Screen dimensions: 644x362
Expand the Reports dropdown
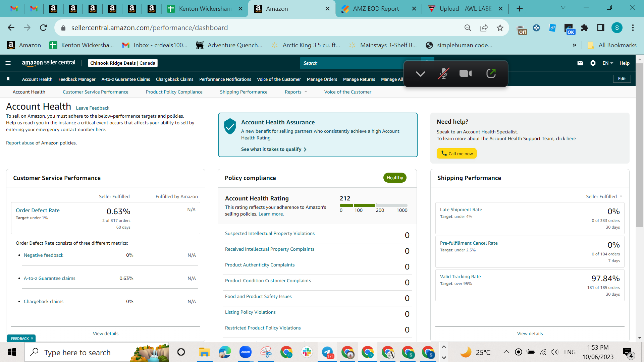[296, 92]
